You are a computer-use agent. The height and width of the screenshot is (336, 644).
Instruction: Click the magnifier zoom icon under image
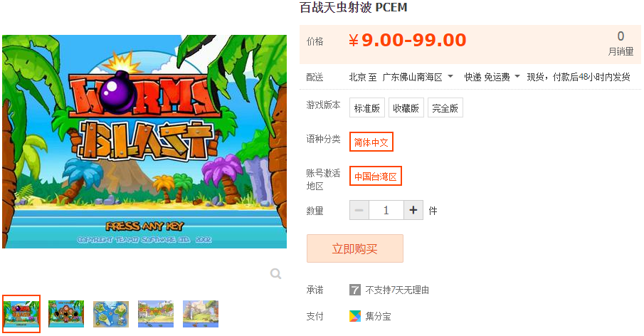(x=275, y=273)
